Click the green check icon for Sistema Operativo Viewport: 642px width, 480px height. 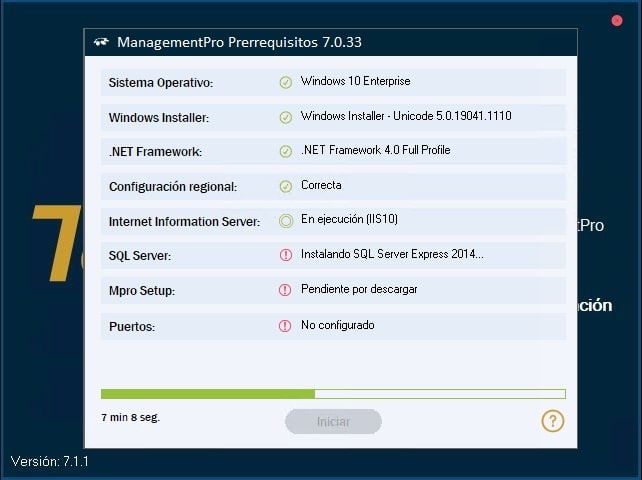(x=285, y=82)
